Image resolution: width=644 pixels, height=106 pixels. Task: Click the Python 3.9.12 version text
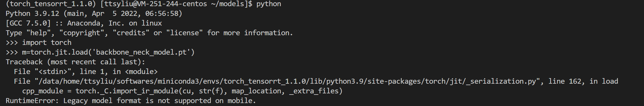coord(32,14)
